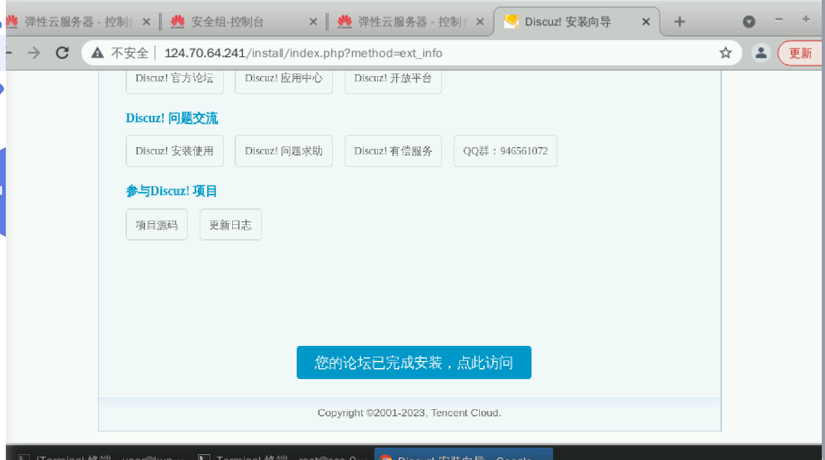Click the 不安全 security warning icon

[x=98, y=53]
